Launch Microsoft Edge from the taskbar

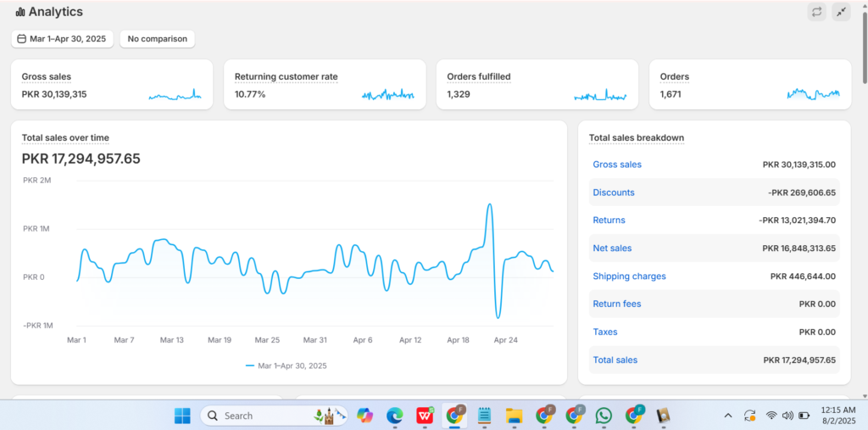click(x=395, y=416)
